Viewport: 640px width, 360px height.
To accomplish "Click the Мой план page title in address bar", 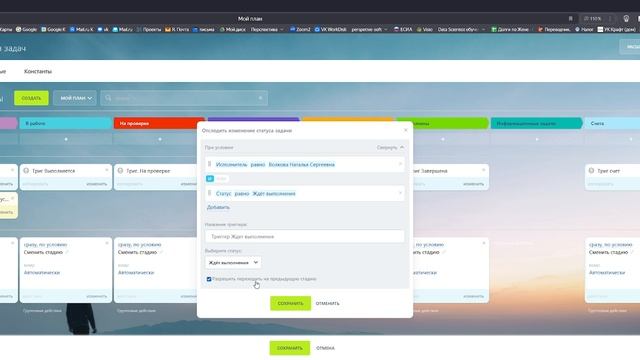I will (250, 18).
